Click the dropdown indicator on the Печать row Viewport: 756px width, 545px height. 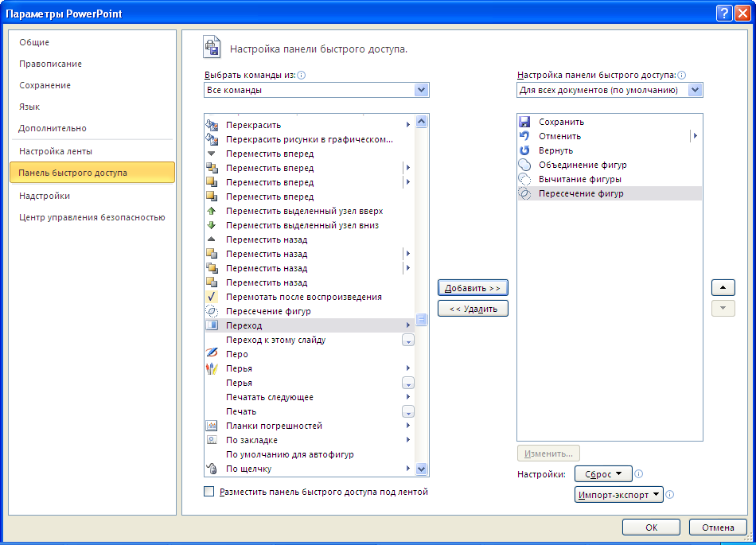408,412
